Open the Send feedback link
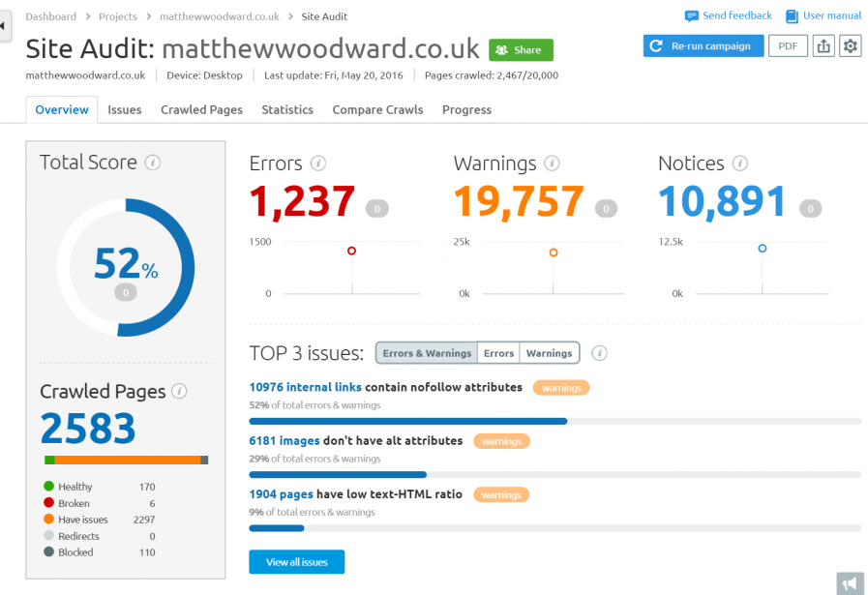 pyautogui.click(x=736, y=15)
